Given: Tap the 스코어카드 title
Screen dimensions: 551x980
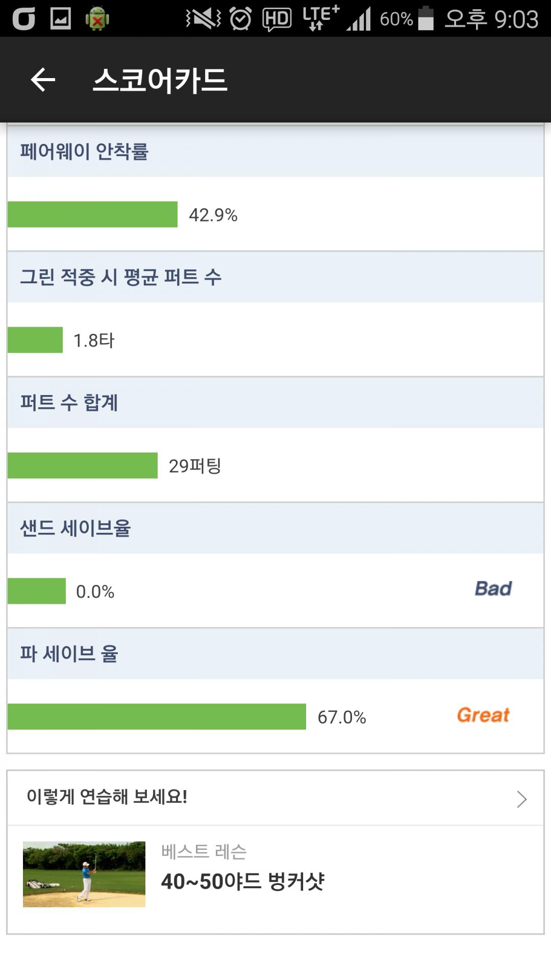Looking at the screenshot, I should coord(160,80).
